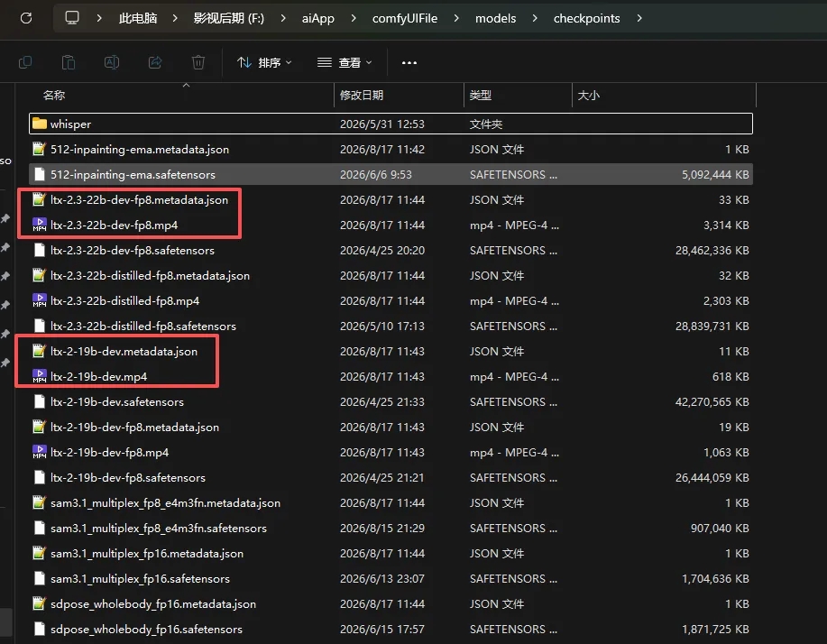Image resolution: width=827 pixels, height=644 pixels.
Task: Click date 2026/6/13 23:07
Action: [x=382, y=578]
